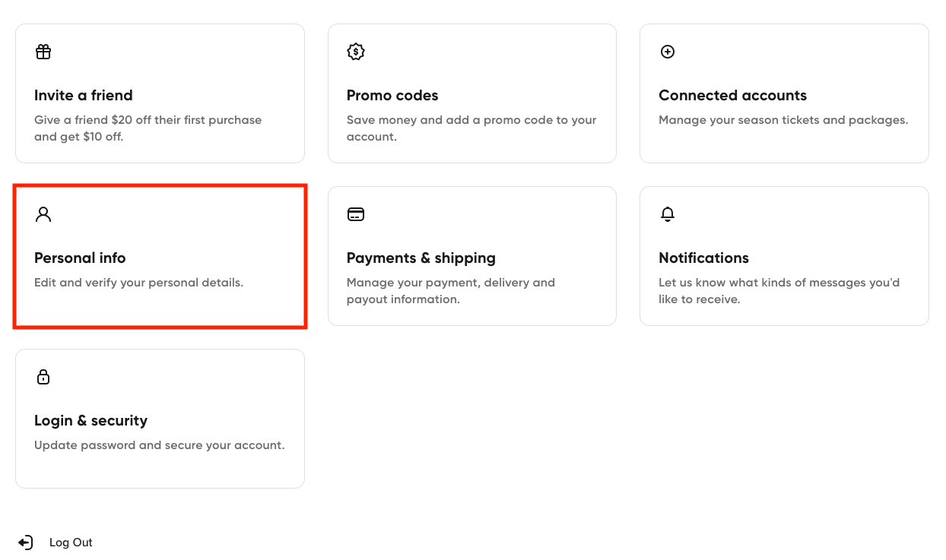
Task: Open the Invite a friend heading
Action: [x=84, y=95]
